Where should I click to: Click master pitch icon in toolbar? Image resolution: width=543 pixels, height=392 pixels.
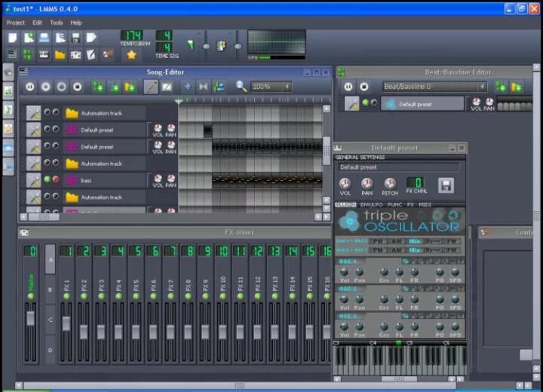click(x=221, y=45)
